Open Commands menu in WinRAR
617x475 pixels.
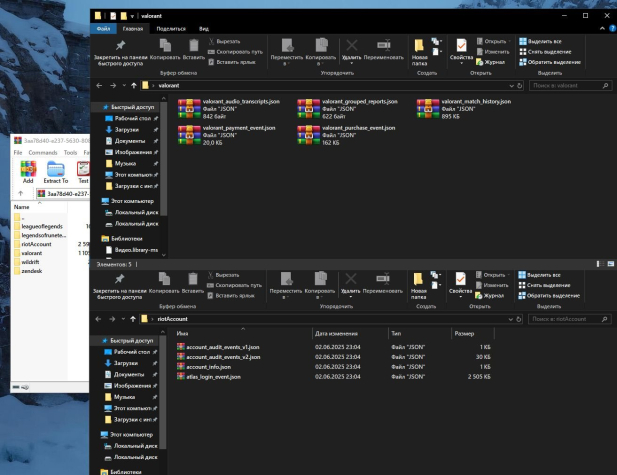[x=42, y=152]
